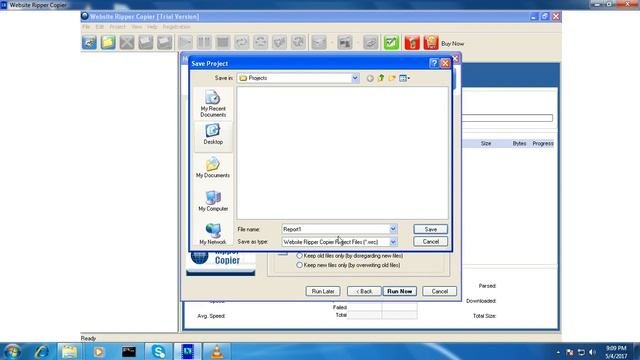This screenshot has height=360, width=640.
Task: Click Cancel beside the Run Now button
Action: (440, 291)
